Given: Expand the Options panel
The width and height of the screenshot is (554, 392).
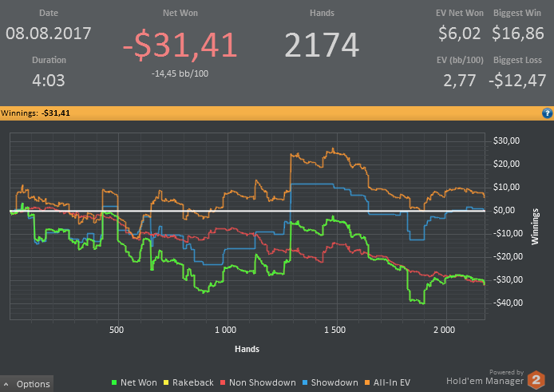Looking at the screenshot, I should 27,384.
